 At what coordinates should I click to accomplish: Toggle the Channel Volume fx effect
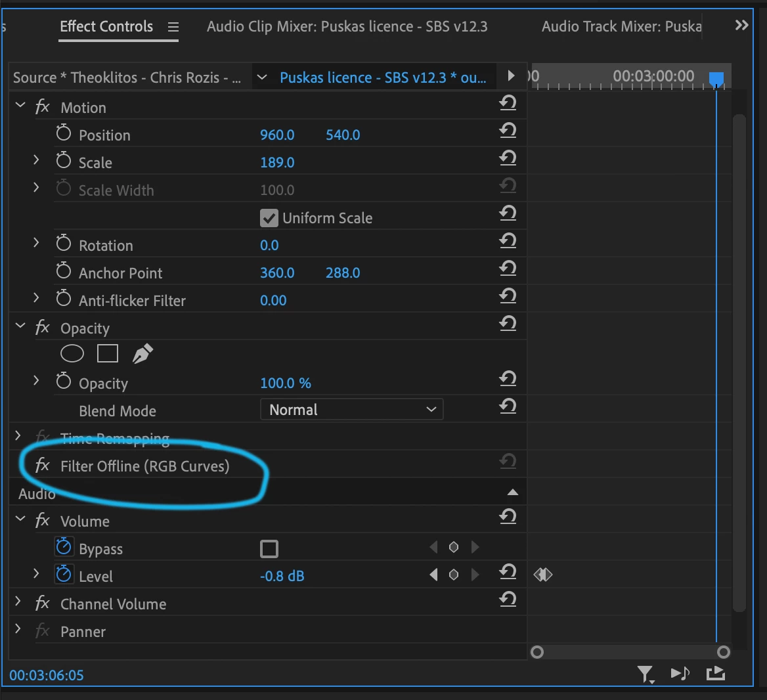(43, 603)
